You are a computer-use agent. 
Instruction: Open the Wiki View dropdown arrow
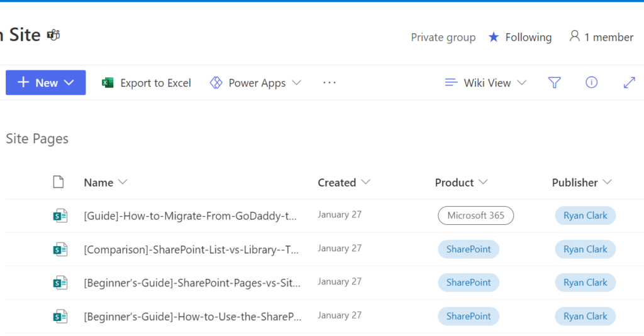(x=521, y=82)
